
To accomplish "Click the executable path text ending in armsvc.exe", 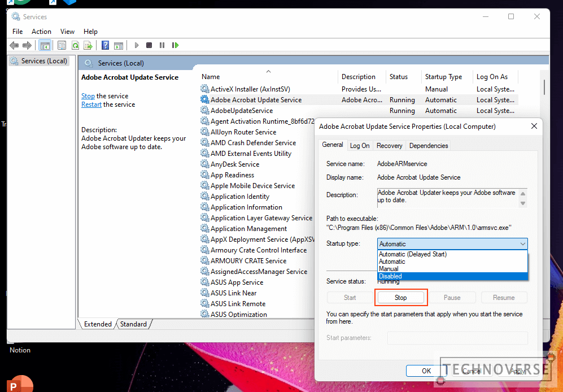I will coord(418,228).
